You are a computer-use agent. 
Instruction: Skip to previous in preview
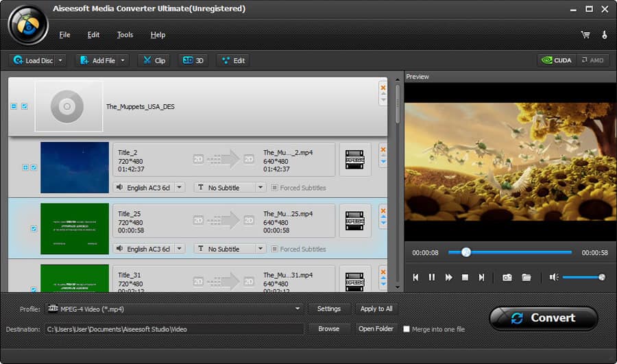pos(416,278)
